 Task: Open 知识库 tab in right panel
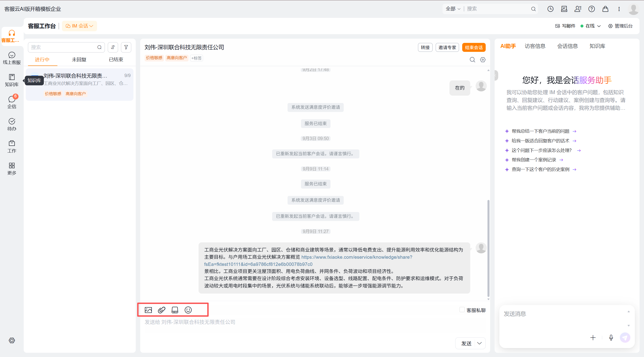(x=597, y=46)
